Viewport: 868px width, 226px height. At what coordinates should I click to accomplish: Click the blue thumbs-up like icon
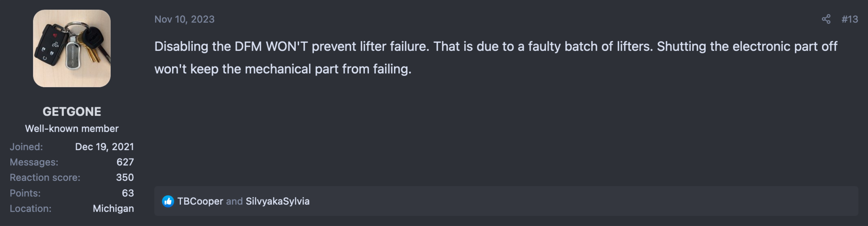tap(168, 201)
